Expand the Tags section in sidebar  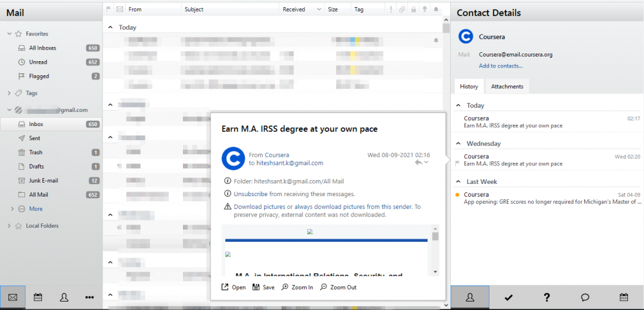(x=9, y=93)
